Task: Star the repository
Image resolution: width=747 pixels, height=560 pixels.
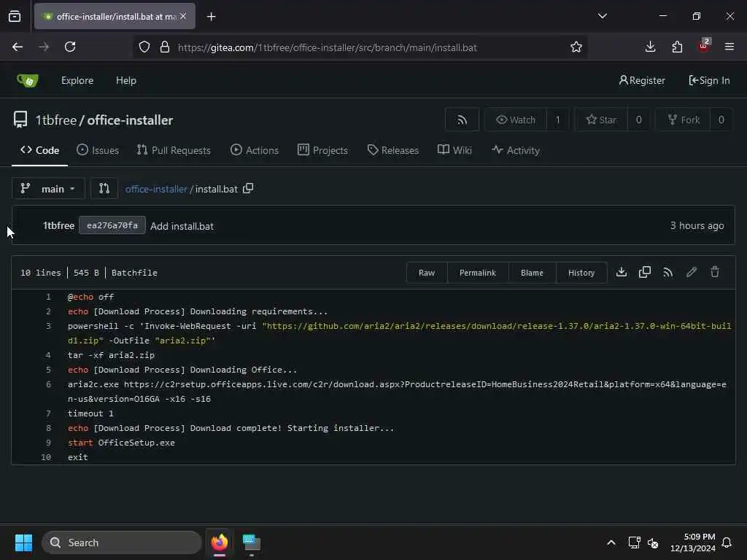Action: pyautogui.click(x=601, y=120)
